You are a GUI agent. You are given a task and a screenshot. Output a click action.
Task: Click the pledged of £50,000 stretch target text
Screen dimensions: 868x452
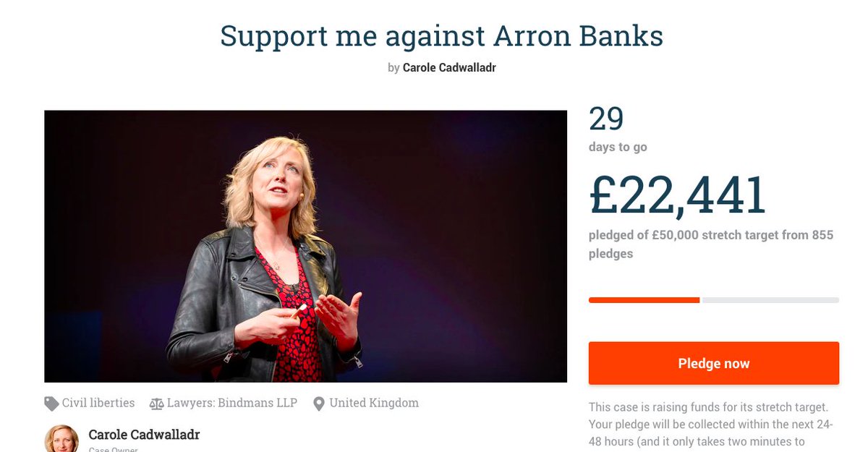(711, 244)
